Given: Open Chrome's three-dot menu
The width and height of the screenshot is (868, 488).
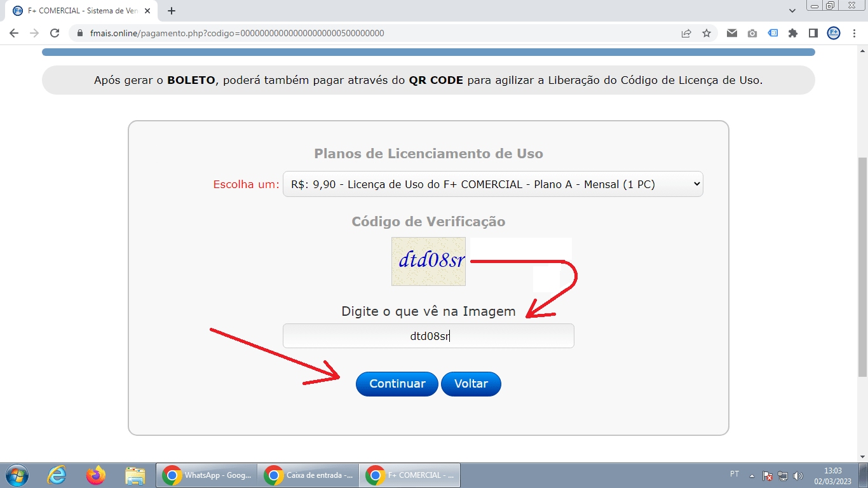Looking at the screenshot, I should click(x=855, y=33).
